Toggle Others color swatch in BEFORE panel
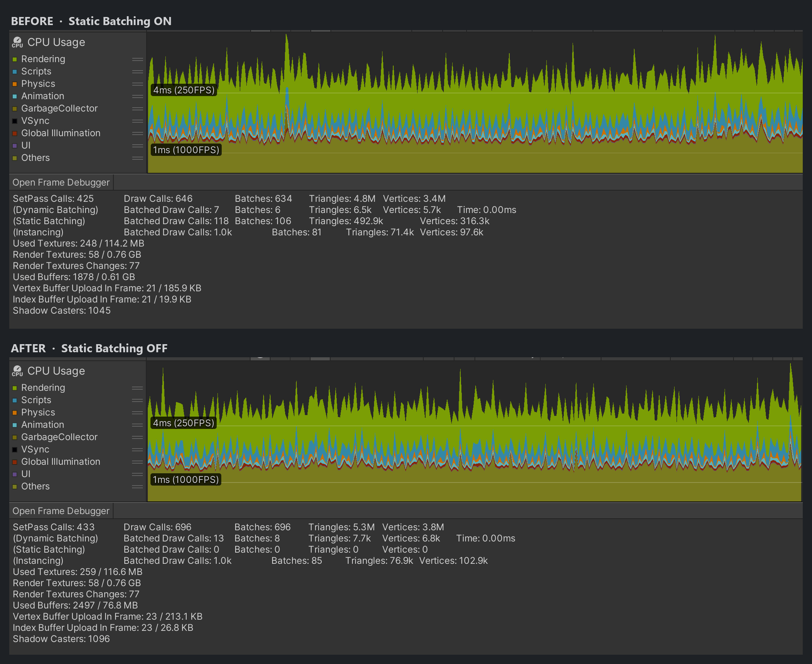Viewport: 812px width, 664px height. tap(15, 158)
